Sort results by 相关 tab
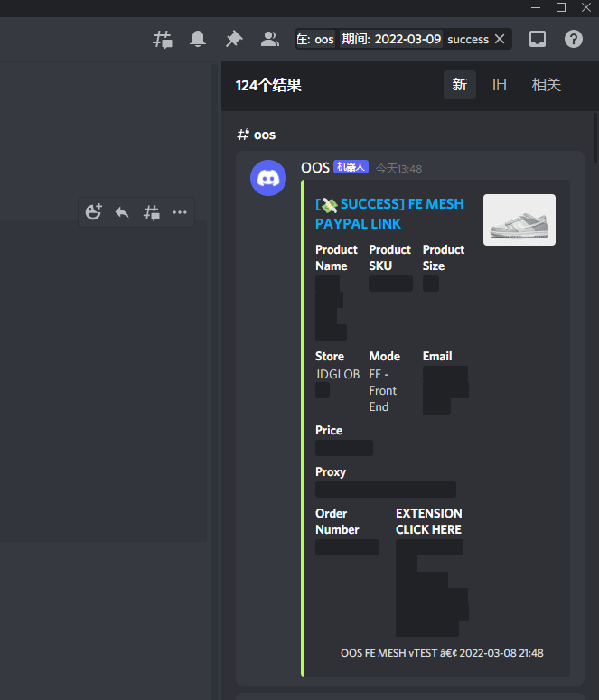 pos(547,85)
